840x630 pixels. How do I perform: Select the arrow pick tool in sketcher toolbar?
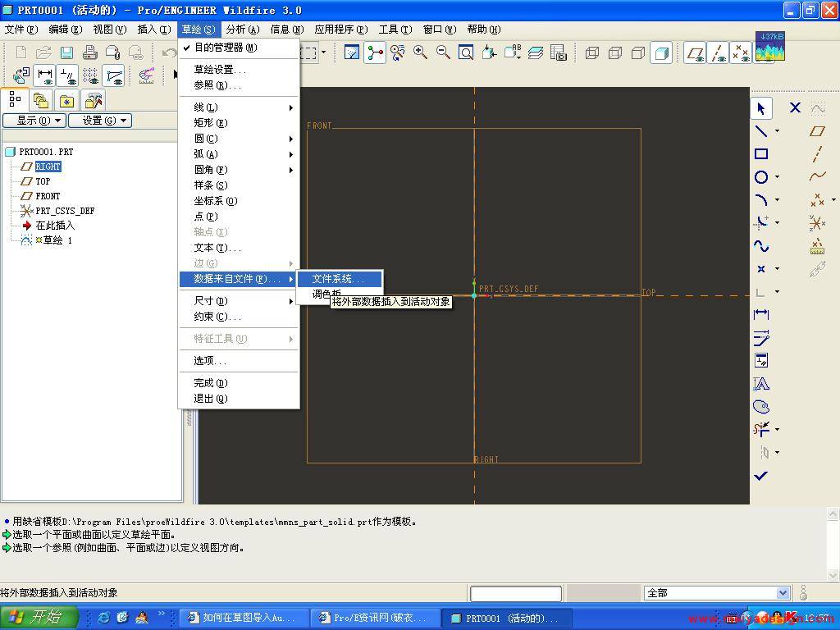click(x=761, y=108)
